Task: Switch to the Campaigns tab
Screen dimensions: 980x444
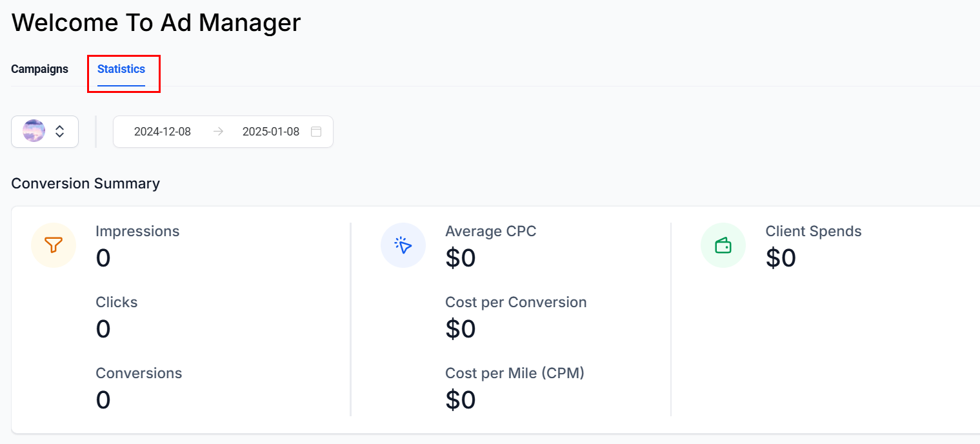Action: point(39,69)
